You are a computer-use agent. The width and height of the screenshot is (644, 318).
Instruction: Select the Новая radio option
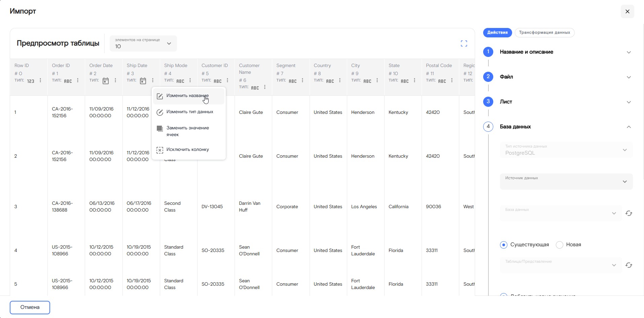560,245
